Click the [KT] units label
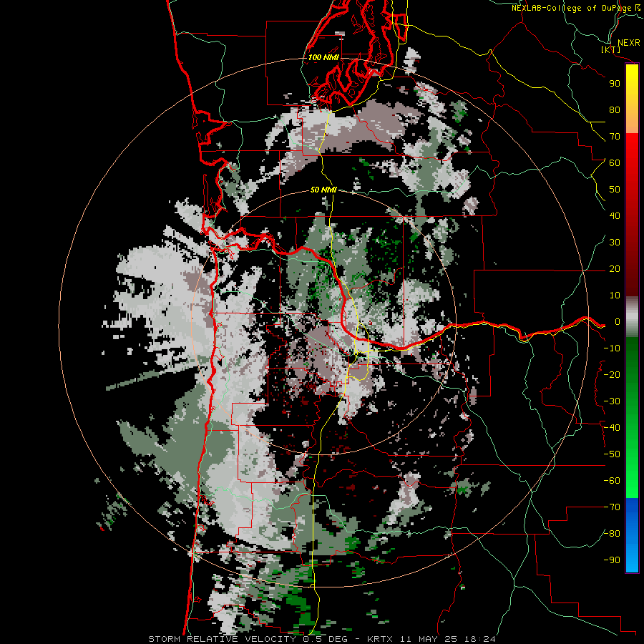This screenshot has height=644, width=644. click(x=611, y=49)
